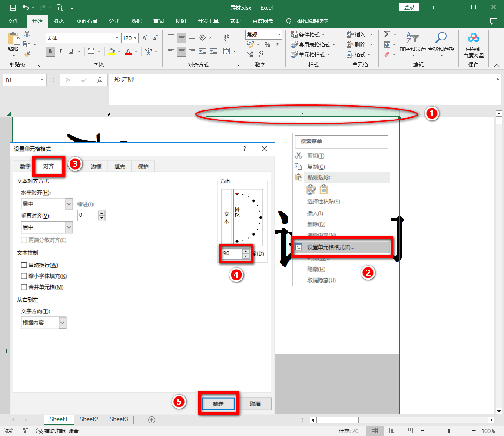Click the vertical 文本 orientation box
The width and height of the screenshot is (504, 436).
(x=227, y=218)
